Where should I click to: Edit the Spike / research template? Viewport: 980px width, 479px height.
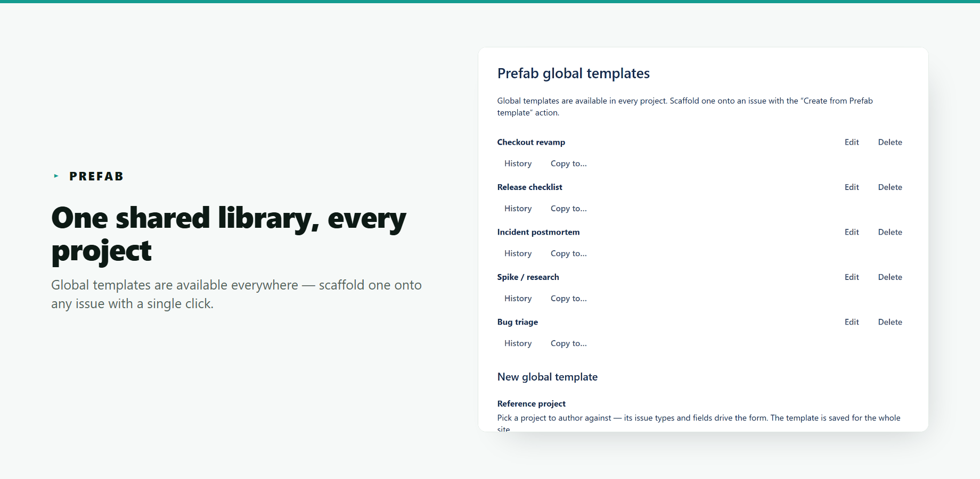(x=852, y=277)
